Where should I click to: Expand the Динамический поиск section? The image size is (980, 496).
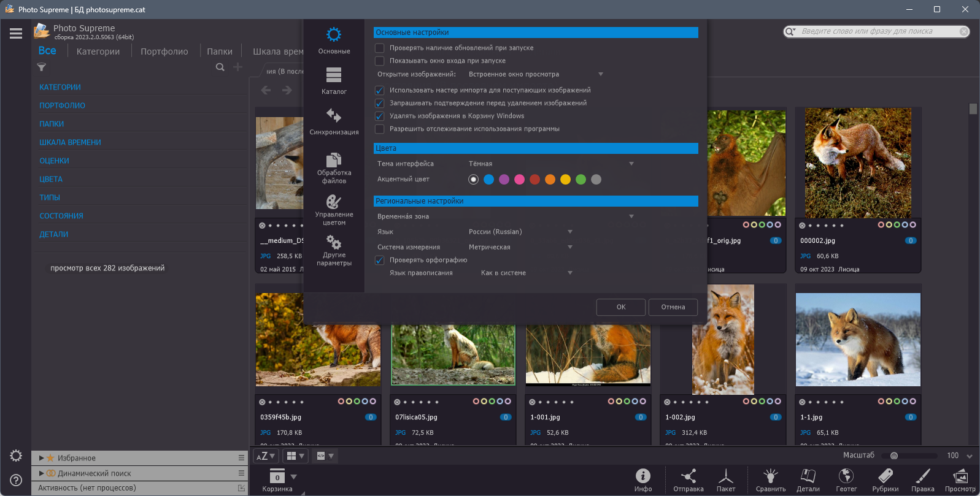[42, 473]
